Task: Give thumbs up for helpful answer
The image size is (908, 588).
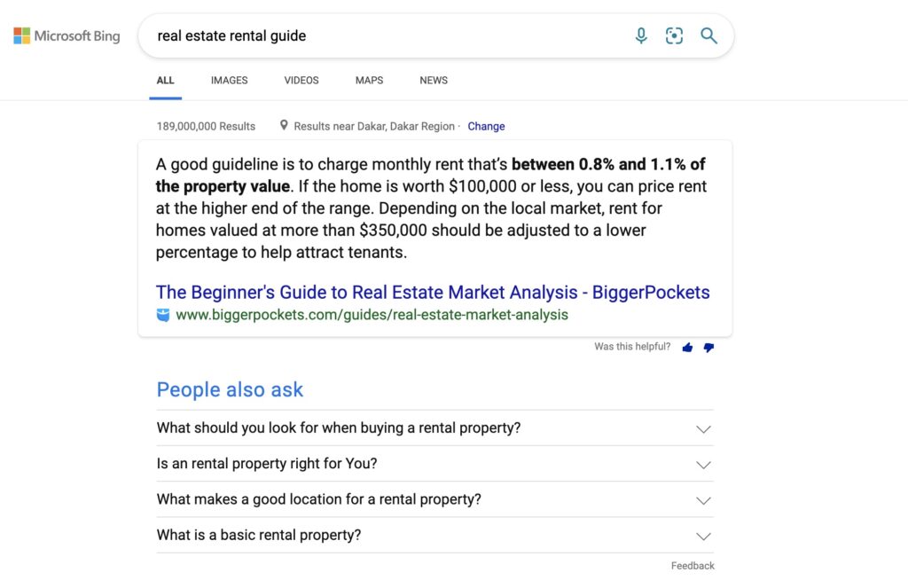Action: pos(687,347)
